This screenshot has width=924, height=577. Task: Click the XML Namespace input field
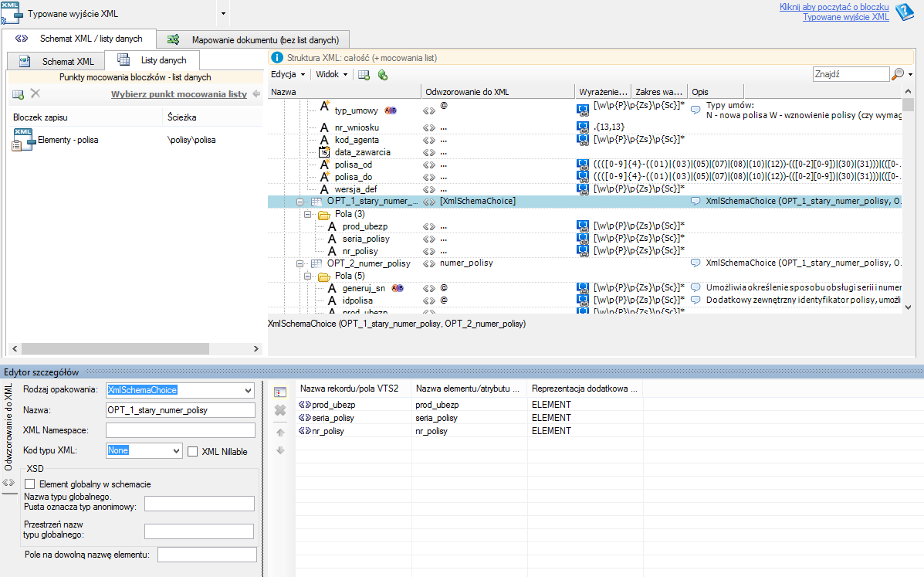181,430
